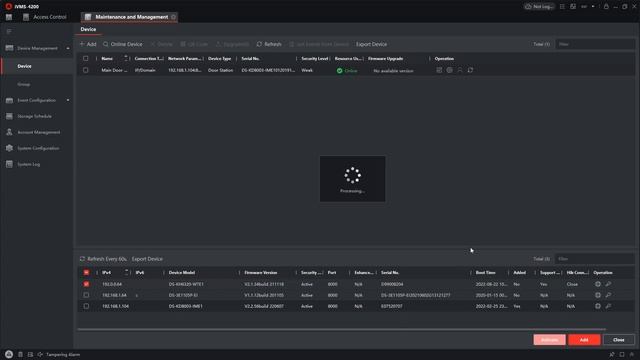
Task: Click edit device icon for Main Door
Action: tap(439, 70)
